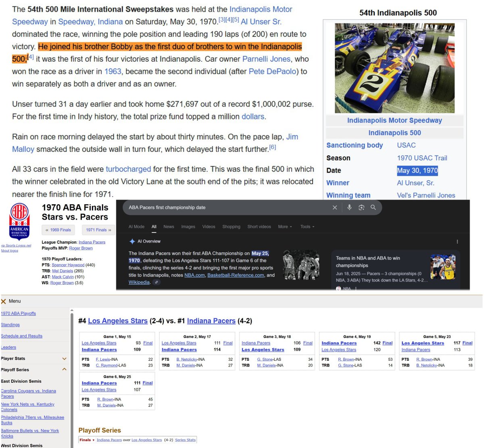This screenshot has height=448, width=484.
Task: Open 1970 USAC Trail season link
Action: 422,158
